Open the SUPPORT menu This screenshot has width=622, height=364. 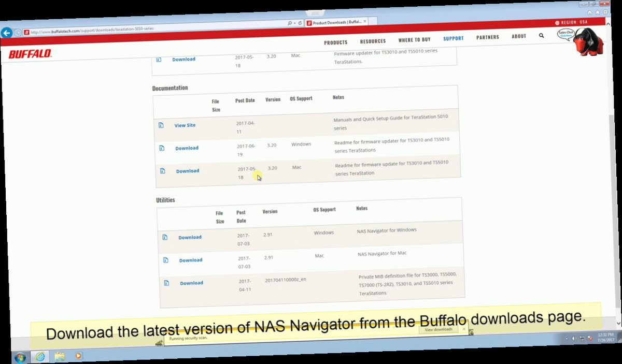454,38
